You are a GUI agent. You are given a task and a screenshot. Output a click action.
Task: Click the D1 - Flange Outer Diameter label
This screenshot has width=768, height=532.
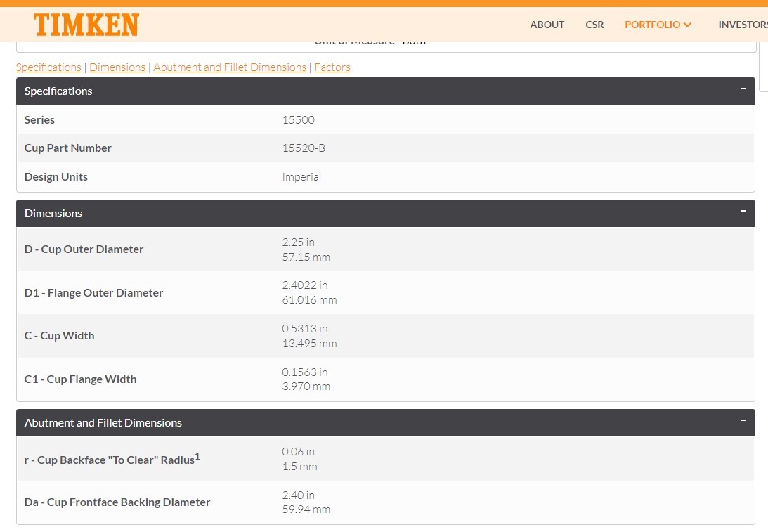click(93, 293)
